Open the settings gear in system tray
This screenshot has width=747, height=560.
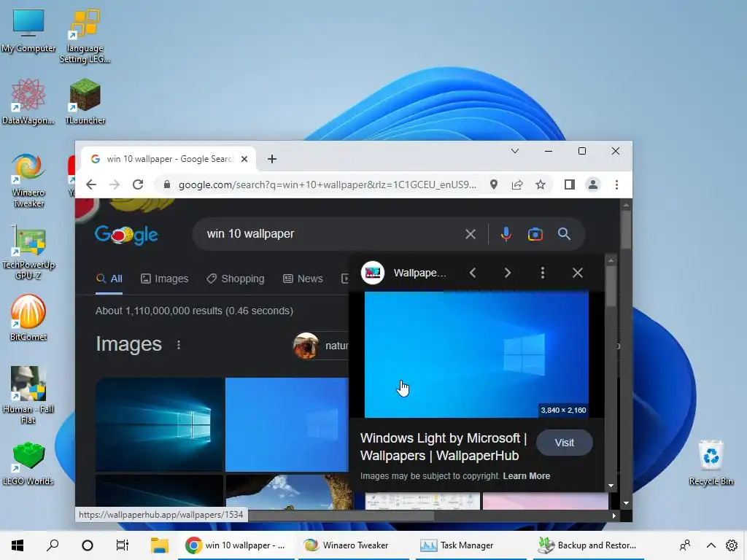pyautogui.click(x=732, y=545)
